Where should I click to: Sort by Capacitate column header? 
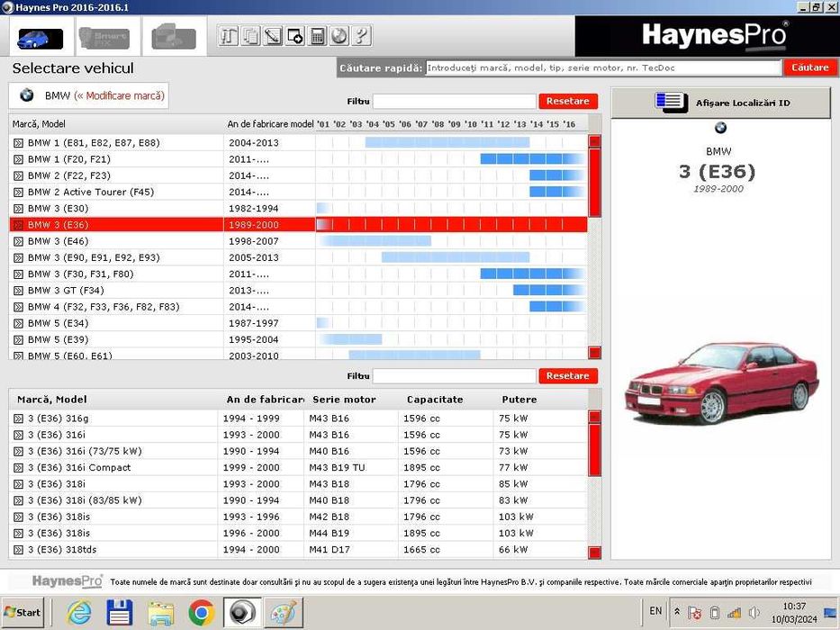pyautogui.click(x=435, y=400)
